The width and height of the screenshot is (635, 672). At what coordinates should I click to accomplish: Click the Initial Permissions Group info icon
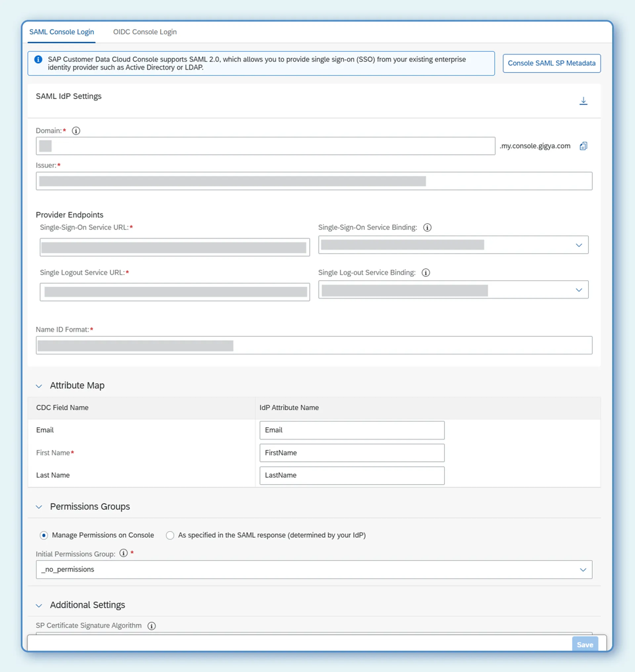point(124,553)
